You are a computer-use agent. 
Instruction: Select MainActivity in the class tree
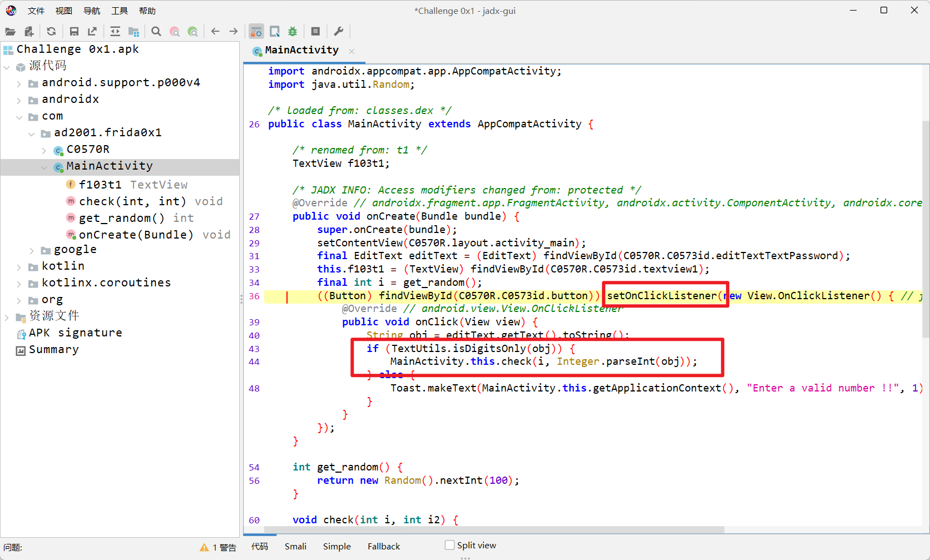[109, 166]
